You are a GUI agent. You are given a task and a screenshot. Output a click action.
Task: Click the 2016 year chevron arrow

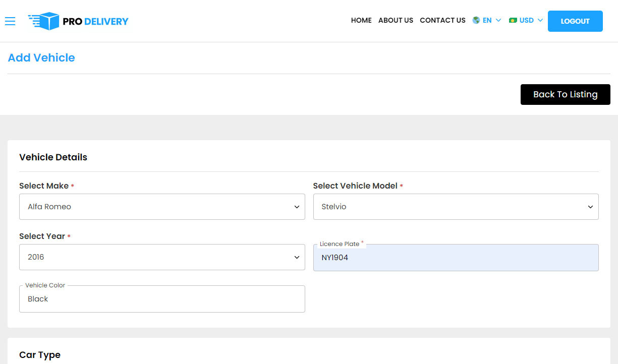click(x=297, y=257)
